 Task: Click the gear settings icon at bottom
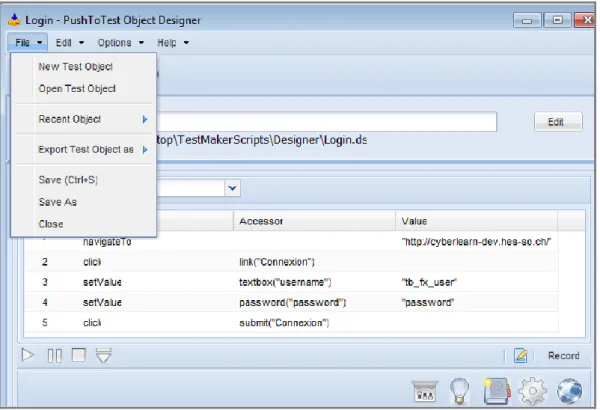coord(532,391)
